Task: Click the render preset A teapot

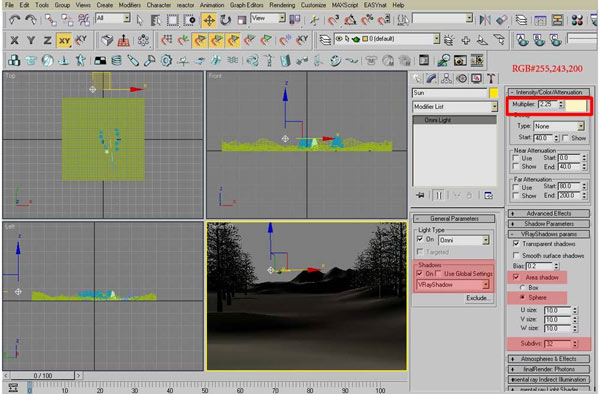Action: pos(522,39)
